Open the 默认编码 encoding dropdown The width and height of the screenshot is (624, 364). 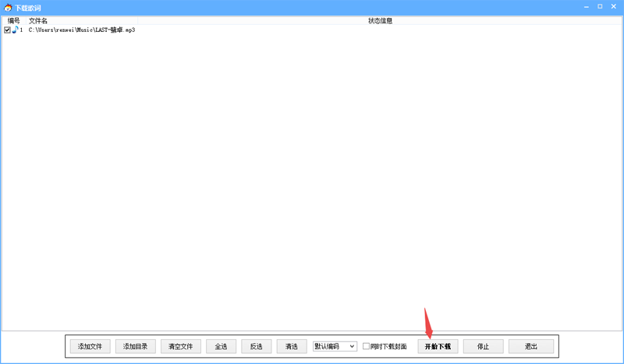click(x=335, y=346)
